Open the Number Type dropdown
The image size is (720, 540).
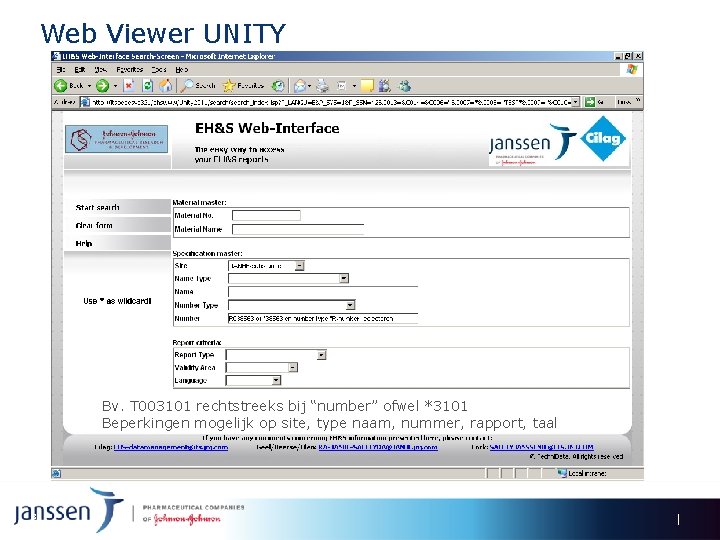click(x=350, y=305)
